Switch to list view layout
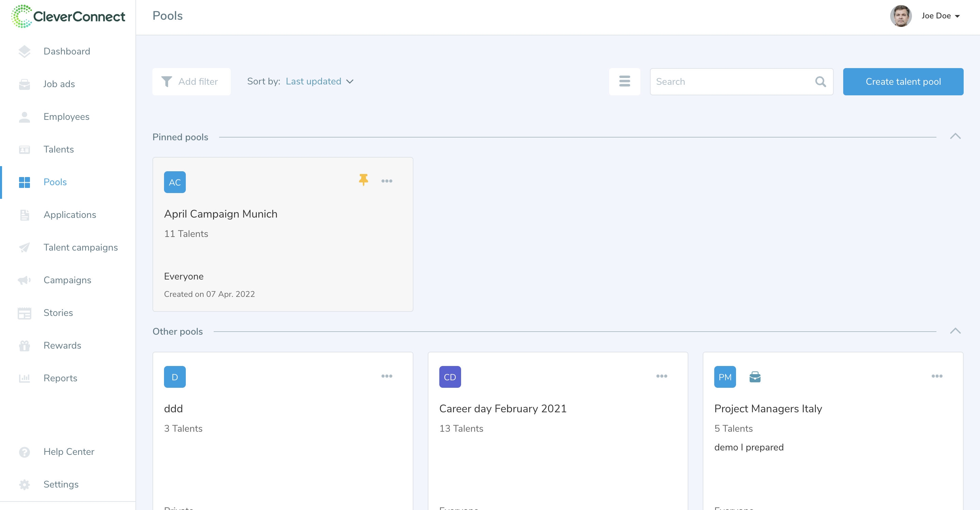This screenshot has width=980, height=510. click(x=624, y=81)
